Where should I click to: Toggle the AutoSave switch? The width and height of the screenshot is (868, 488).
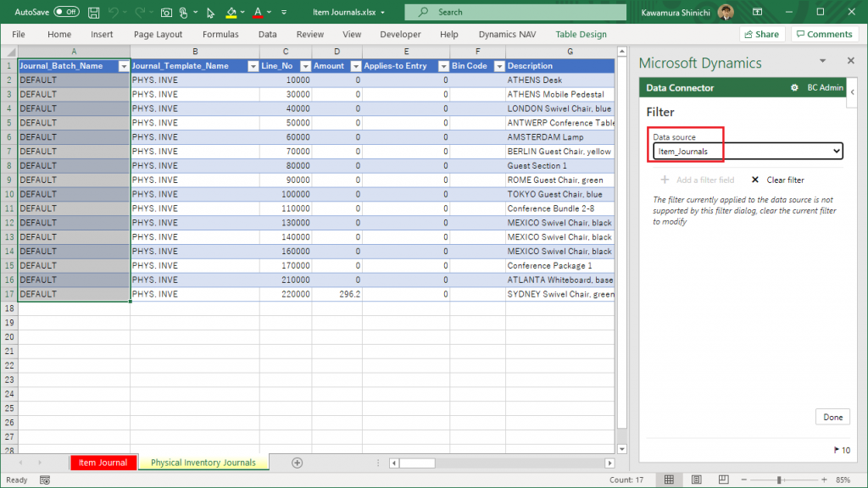click(x=66, y=12)
